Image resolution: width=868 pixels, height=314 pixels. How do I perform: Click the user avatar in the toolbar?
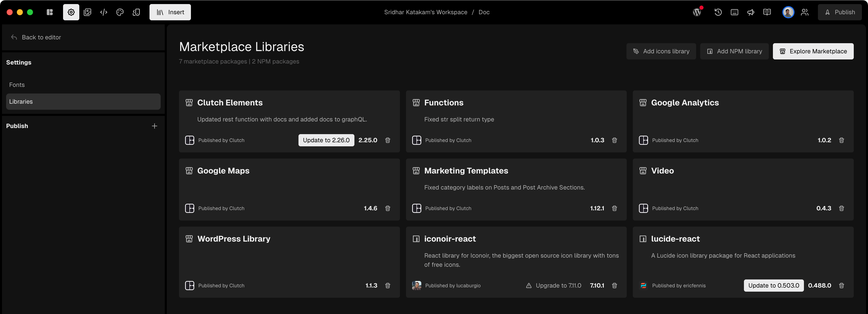coord(788,12)
